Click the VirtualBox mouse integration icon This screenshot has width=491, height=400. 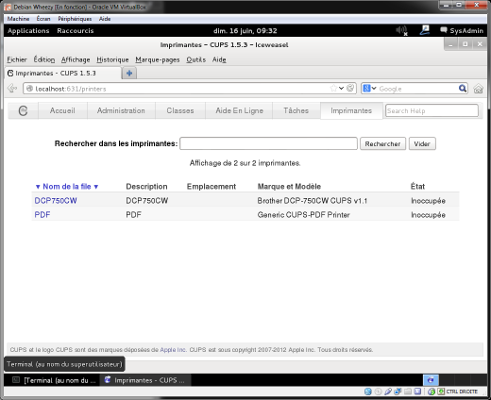(x=431, y=391)
